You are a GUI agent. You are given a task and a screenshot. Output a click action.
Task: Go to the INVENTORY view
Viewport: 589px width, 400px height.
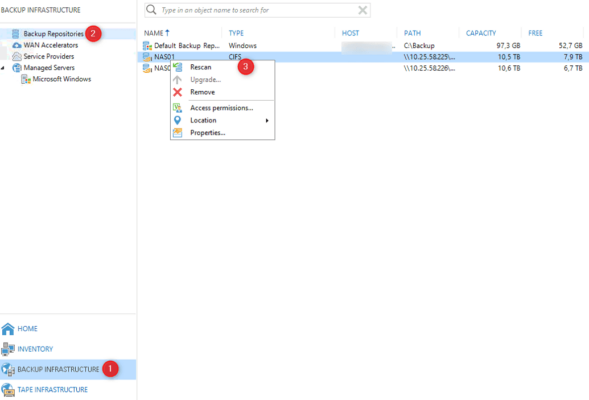(x=35, y=349)
